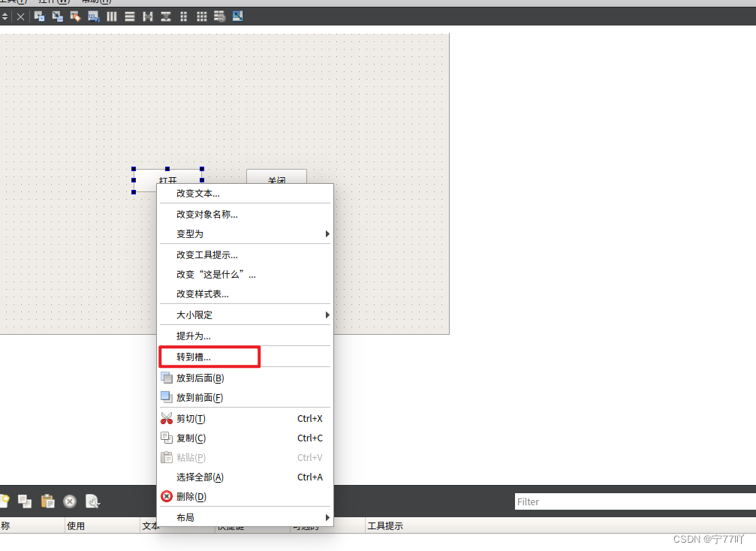Click the form layout toolbar icon
Image resolution: width=756 pixels, height=551 pixels.
coord(184,16)
